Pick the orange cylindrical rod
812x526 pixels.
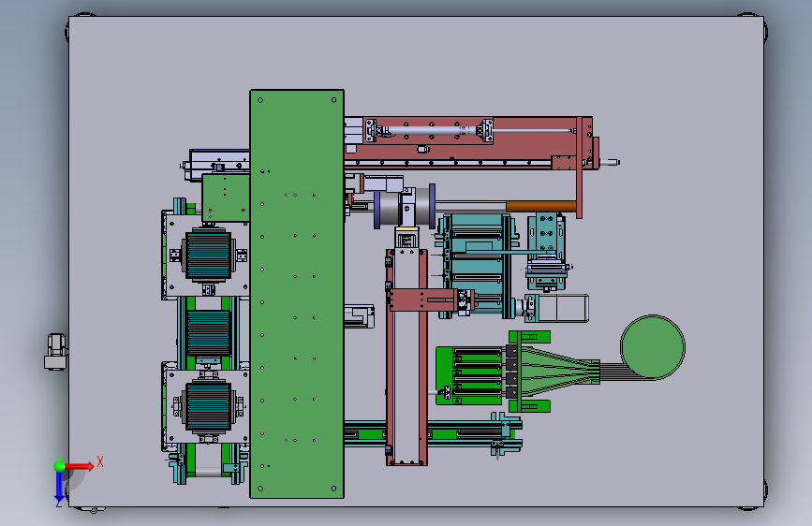coord(541,206)
